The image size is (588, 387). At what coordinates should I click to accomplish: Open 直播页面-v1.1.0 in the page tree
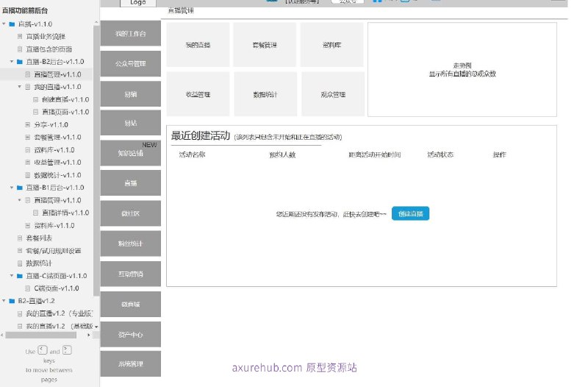tap(65, 112)
